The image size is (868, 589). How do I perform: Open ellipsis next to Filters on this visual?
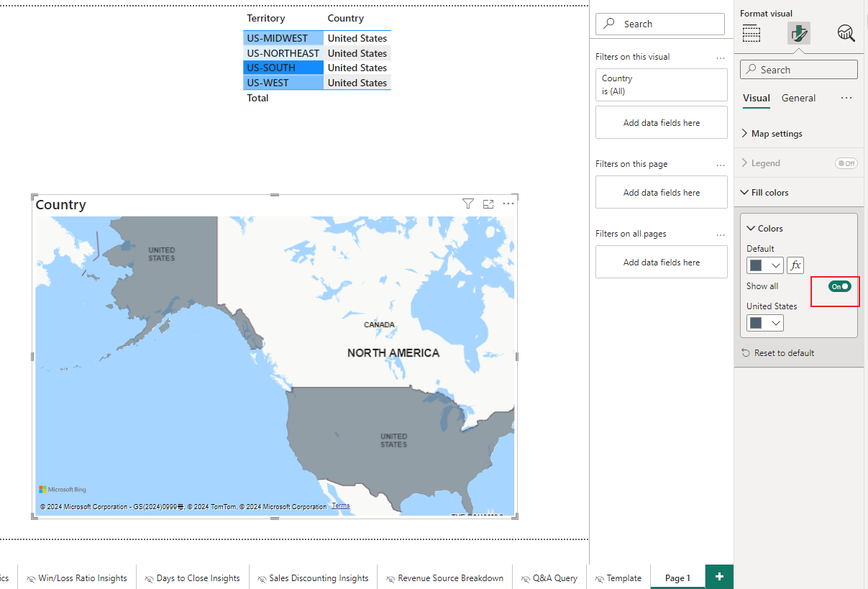pos(721,57)
